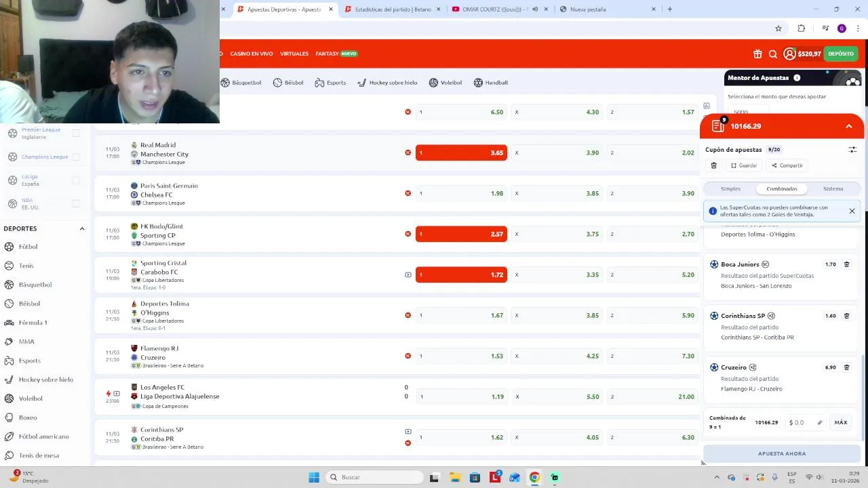868x488 pixels.
Task: Click the green DEPÓSITO button
Action: coord(841,54)
